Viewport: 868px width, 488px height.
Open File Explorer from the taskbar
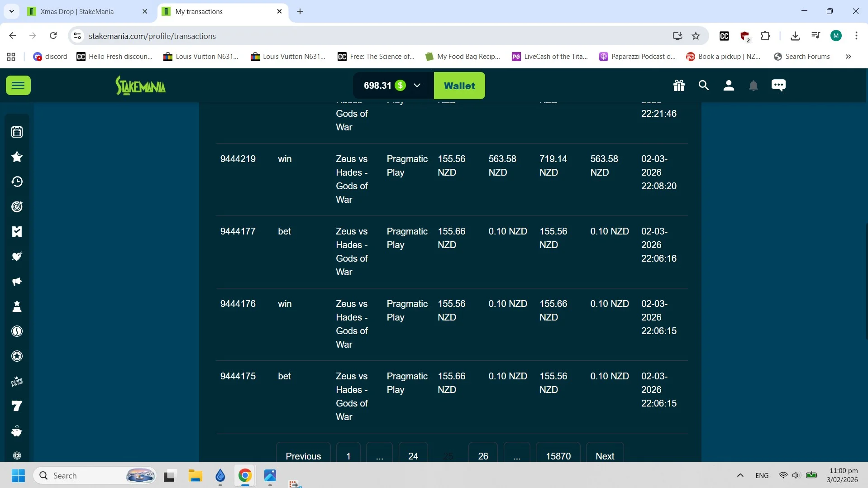[196, 475]
